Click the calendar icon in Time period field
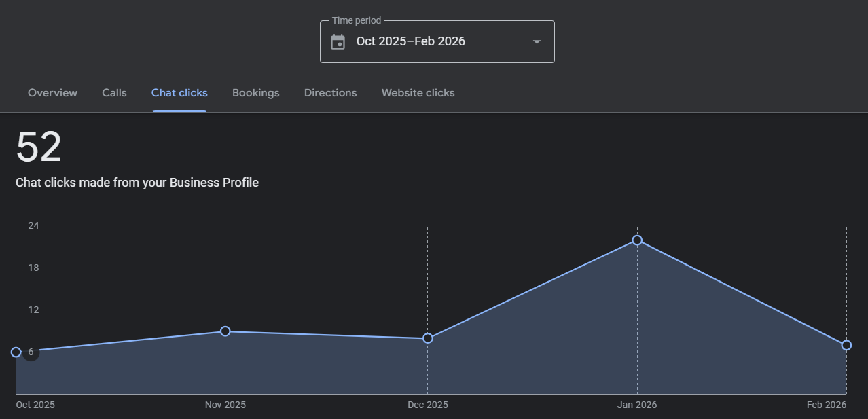 click(338, 42)
